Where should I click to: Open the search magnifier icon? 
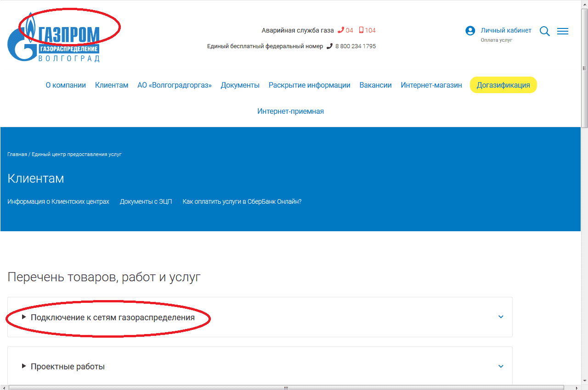click(545, 31)
